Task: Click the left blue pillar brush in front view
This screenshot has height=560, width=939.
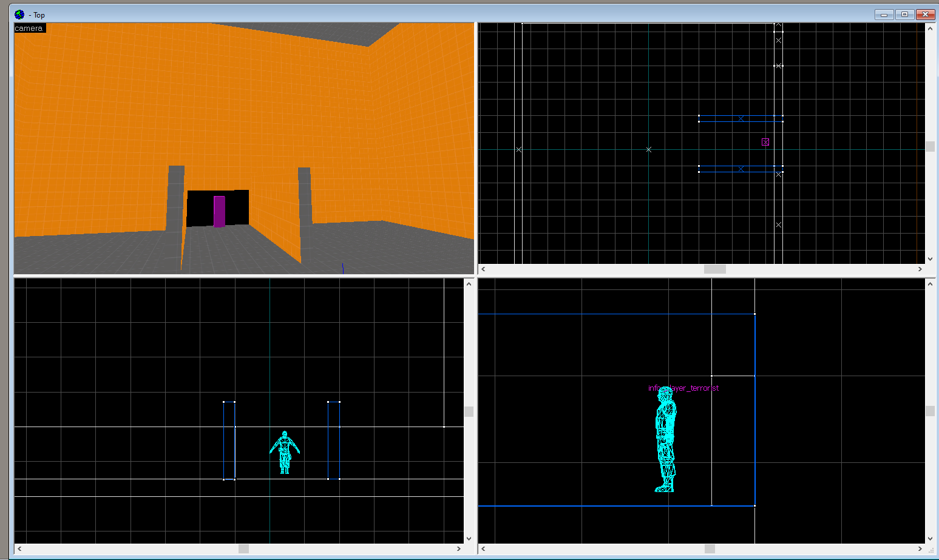Action: click(x=229, y=440)
